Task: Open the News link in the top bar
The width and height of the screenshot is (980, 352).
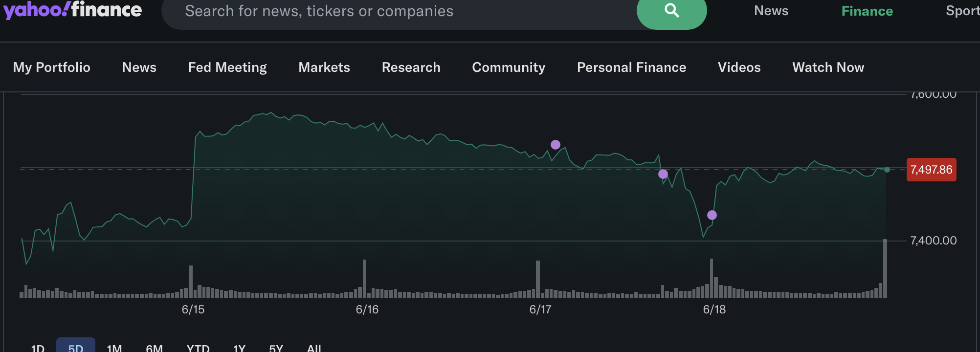Action: [x=771, y=11]
